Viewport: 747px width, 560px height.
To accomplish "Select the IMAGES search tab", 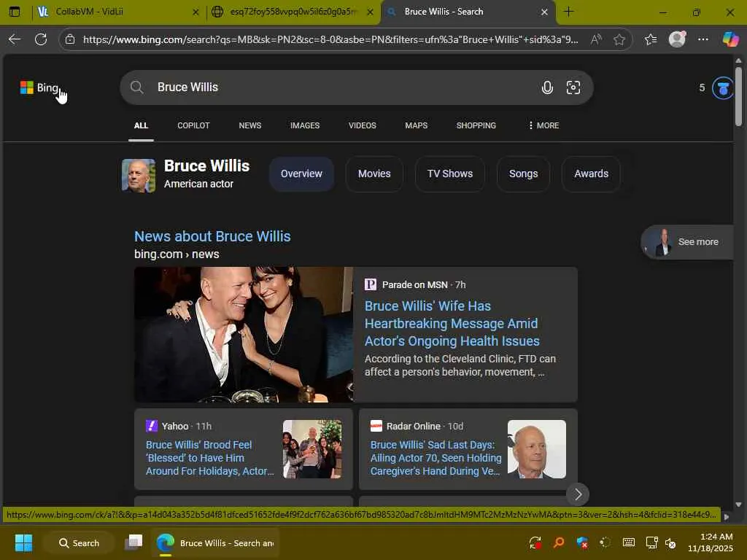I will pos(305,125).
